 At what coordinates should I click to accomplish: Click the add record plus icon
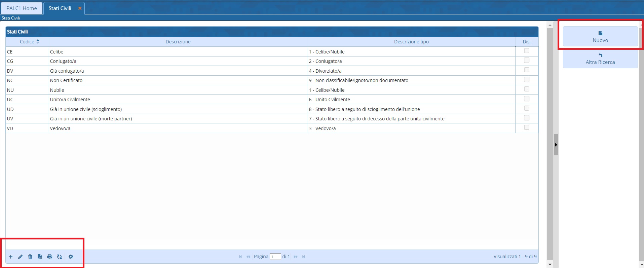[x=11, y=257]
